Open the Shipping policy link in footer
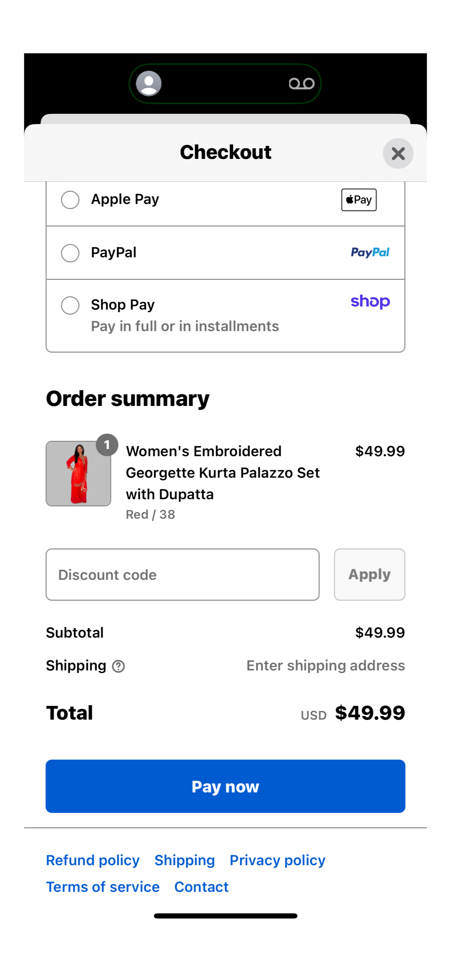Image resolution: width=451 pixels, height=980 pixels. [184, 860]
